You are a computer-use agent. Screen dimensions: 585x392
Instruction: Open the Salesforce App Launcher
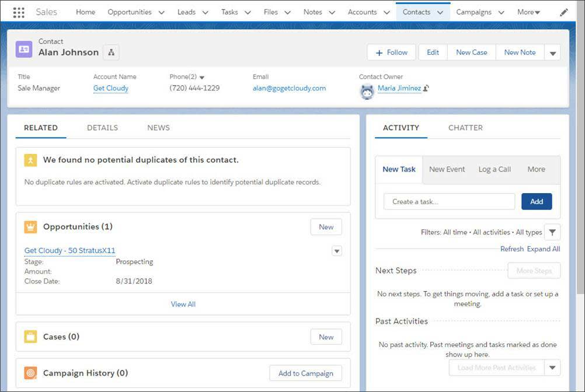coord(18,12)
